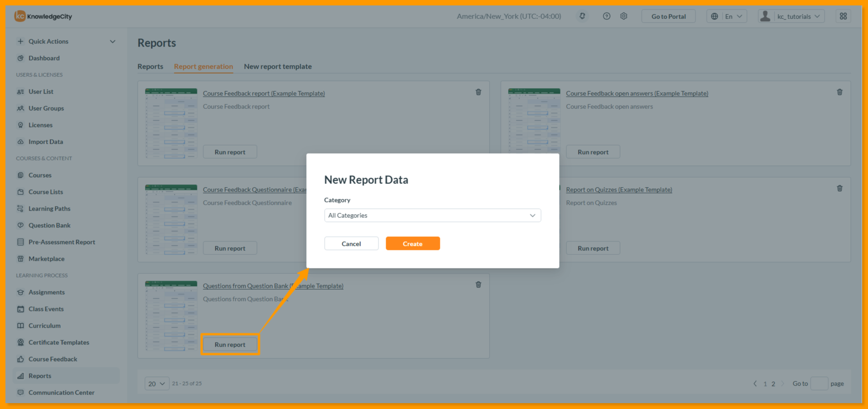Open Dashboard in sidebar
Screen dimensions: 868x409
point(44,58)
